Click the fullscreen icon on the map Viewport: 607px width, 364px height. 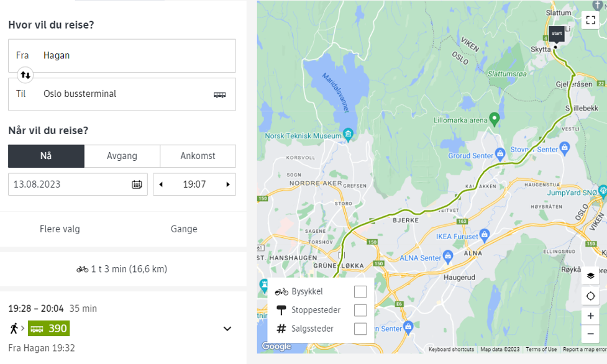pos(590,19)
